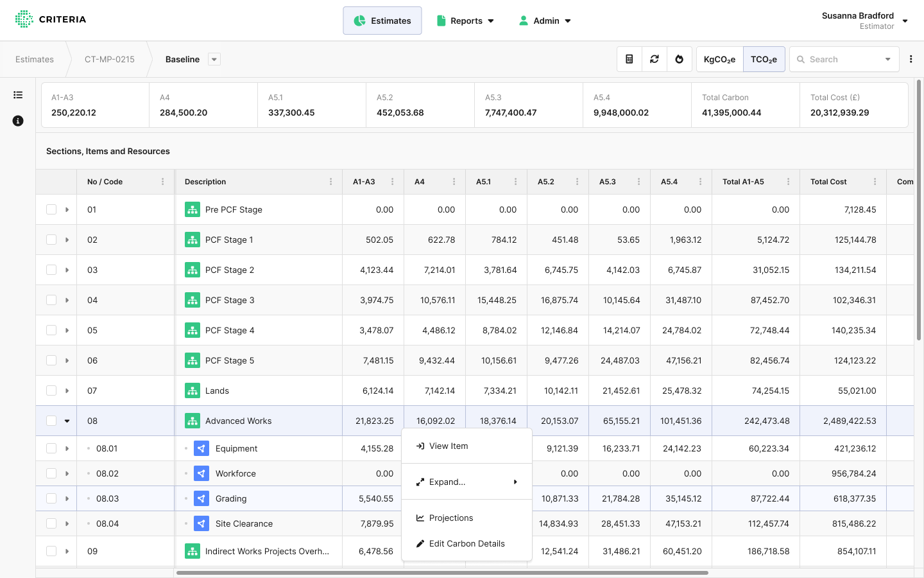Click the Description column menu dots
The width and height of the screenshot is (924, 578).
330,182
